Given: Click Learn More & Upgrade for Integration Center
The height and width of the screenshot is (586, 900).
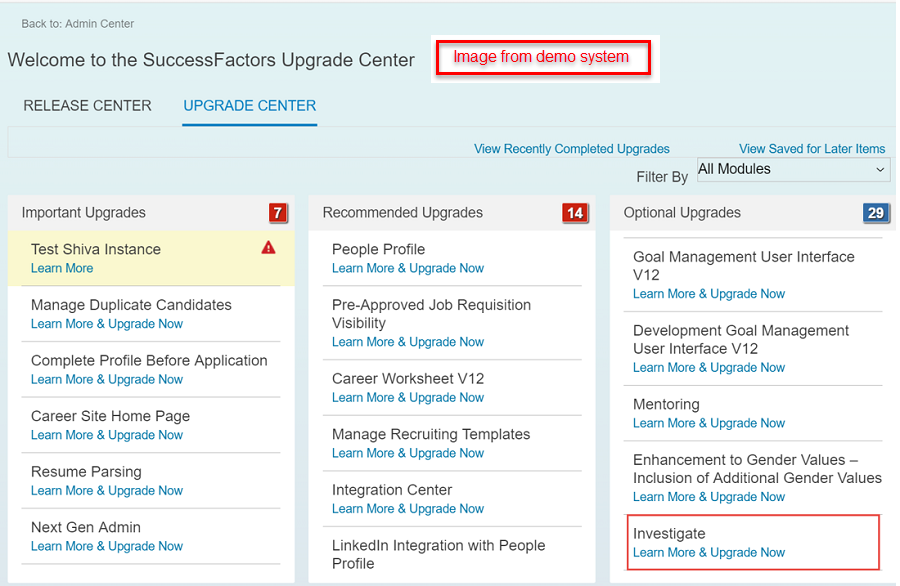Looking at the screenshot, I should coord(408,509).
